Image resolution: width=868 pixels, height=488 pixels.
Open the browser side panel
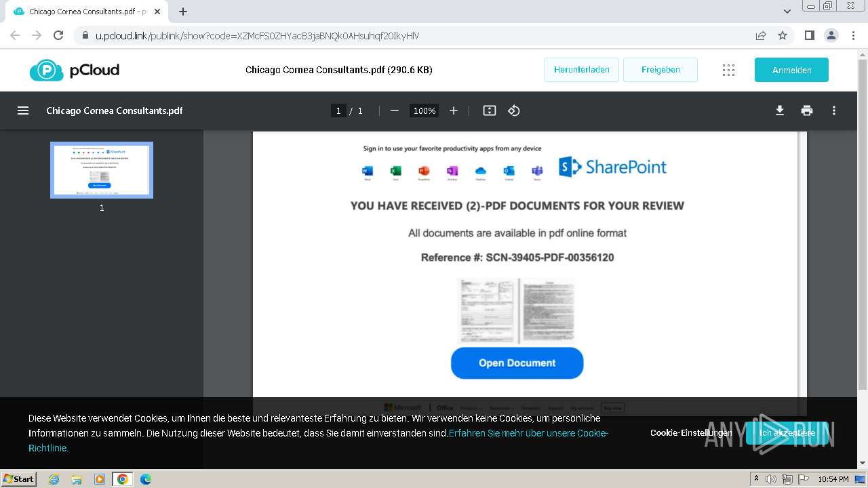pos(809,35)
